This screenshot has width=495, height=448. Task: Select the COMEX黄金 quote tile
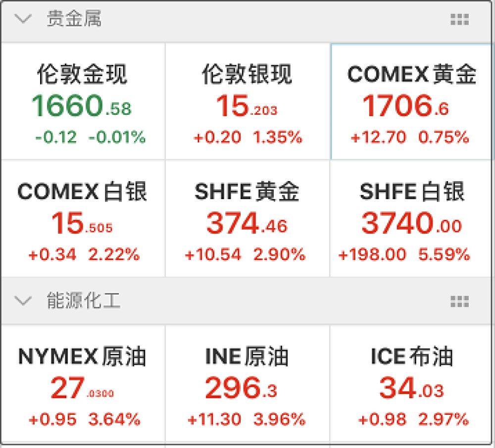pos(411,101)
